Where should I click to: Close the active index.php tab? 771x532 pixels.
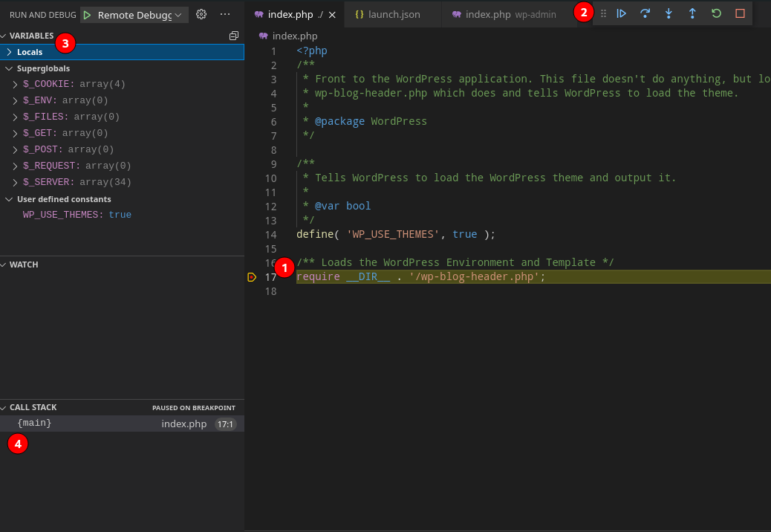pyautogui.click(x=332, y=14)
